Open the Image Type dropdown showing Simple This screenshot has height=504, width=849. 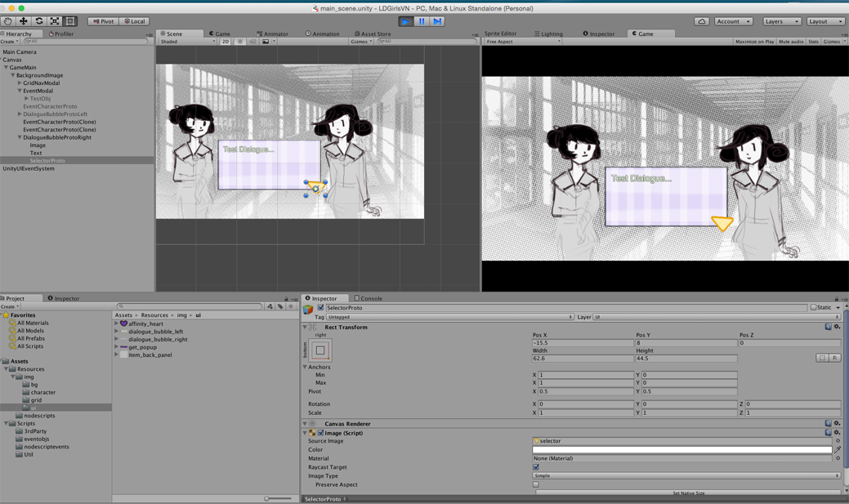[x=686, y=475]
